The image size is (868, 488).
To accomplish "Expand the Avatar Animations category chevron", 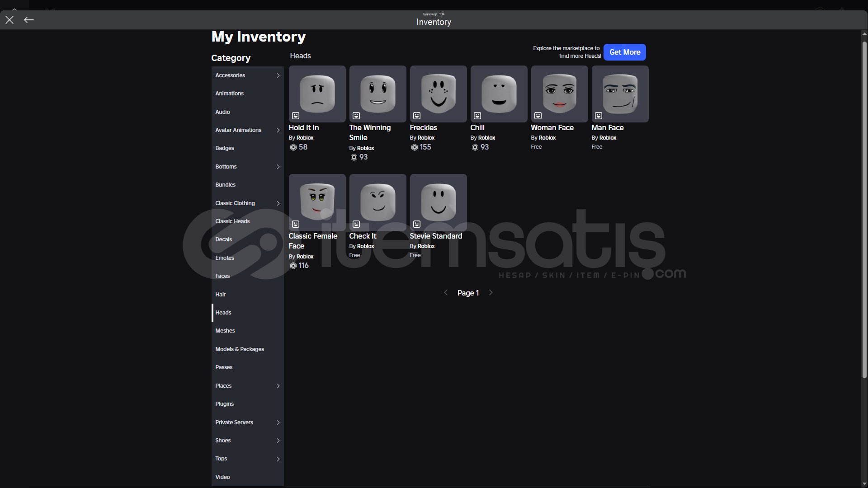I will click(x=278, y=130).
